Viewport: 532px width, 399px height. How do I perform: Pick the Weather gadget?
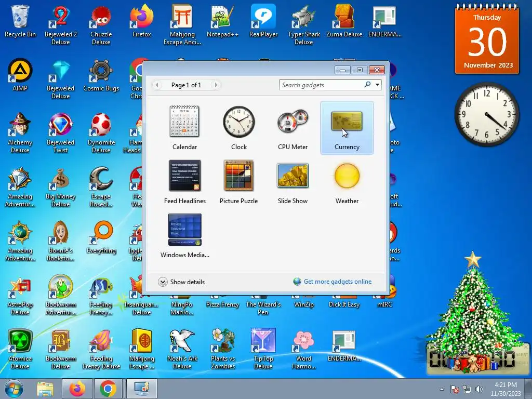(x=347, y=182)
